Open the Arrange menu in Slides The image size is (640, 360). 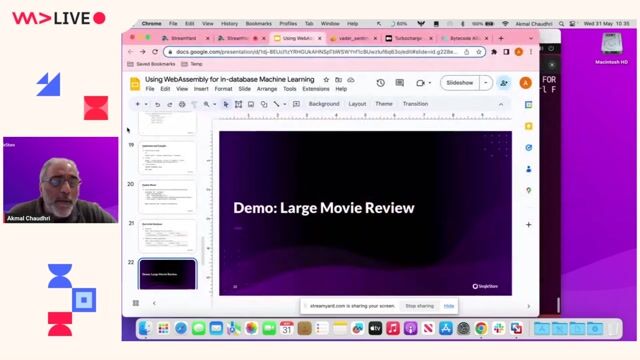point(267,89)
